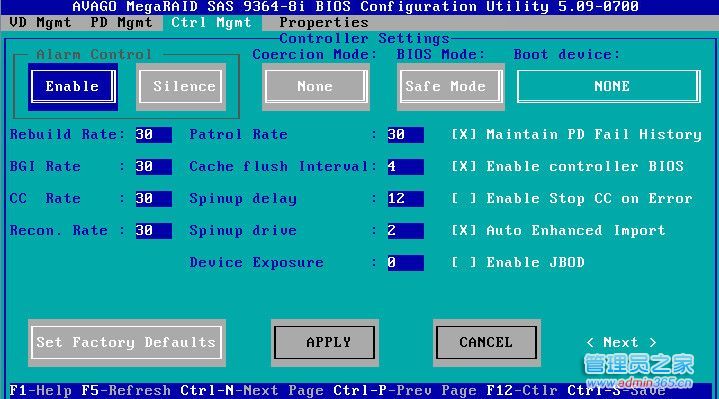Image resolution: width=719 pixels, height=399 pixels.
Task: Edit the Cache flush Interval field
Action: point(405,167)
